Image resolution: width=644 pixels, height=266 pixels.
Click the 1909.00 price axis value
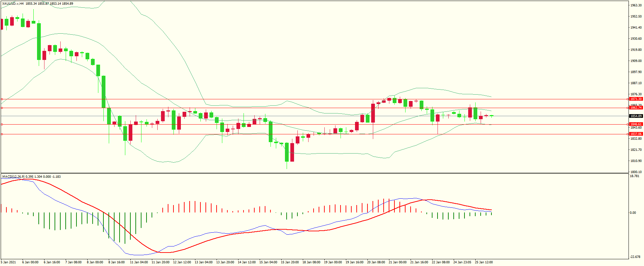[x=636, y=61]
